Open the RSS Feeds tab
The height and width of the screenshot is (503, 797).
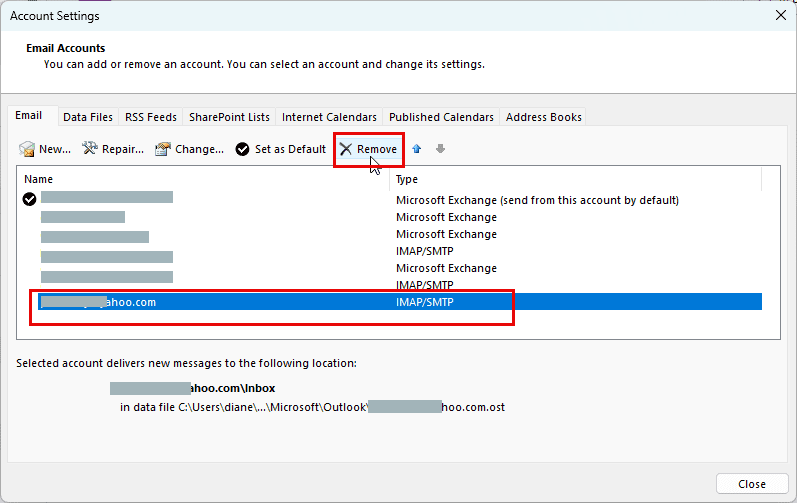[150, 117]
